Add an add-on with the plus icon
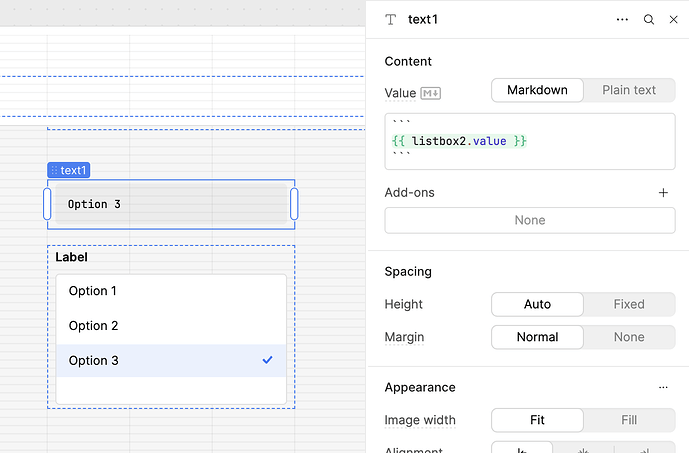 [663, 192]
